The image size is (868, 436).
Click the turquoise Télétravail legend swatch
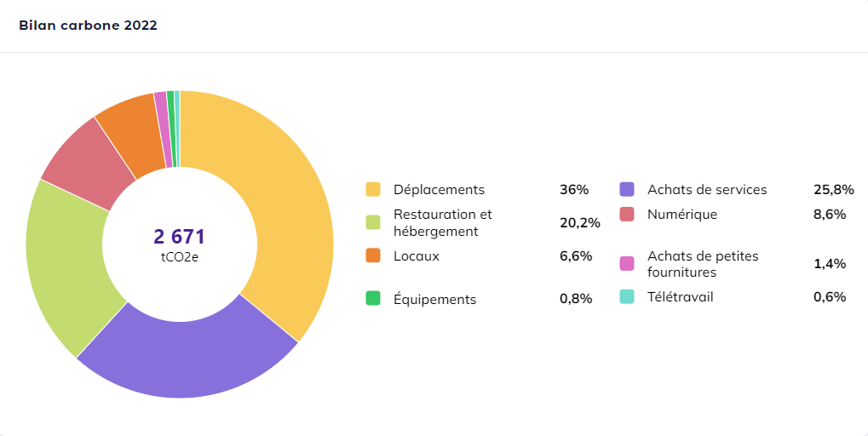(627, 296)
